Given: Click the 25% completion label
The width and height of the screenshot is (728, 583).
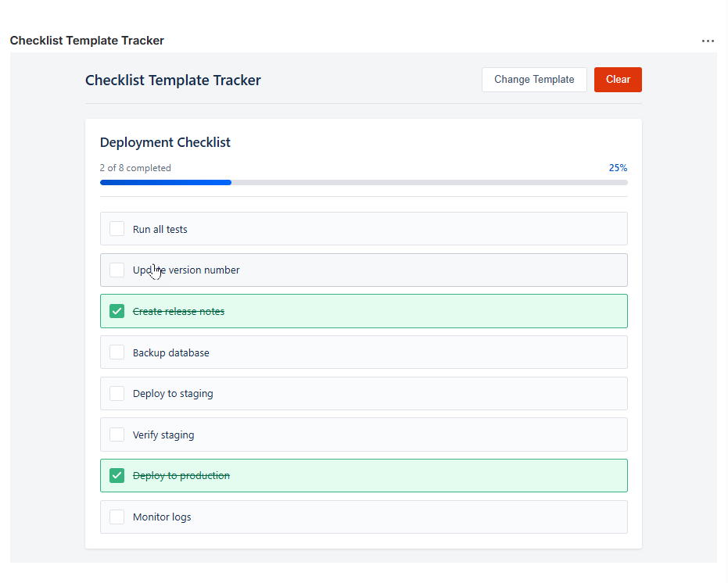Looking at the screenshot, I should pyautogui.click(x=618, y=167).
